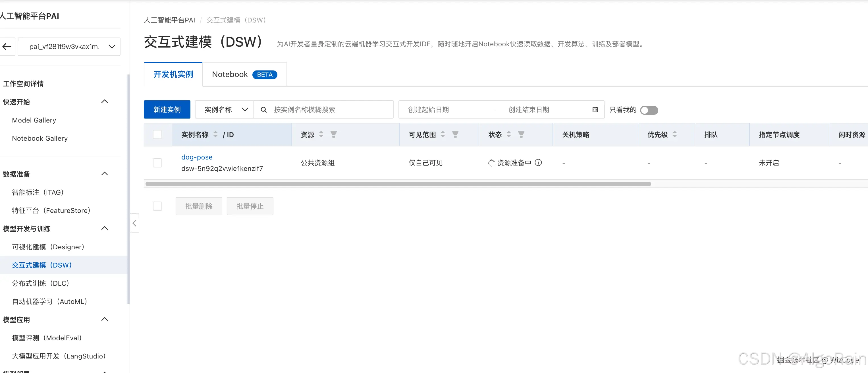Toggle the 只看我的 switch

point(649,110)
